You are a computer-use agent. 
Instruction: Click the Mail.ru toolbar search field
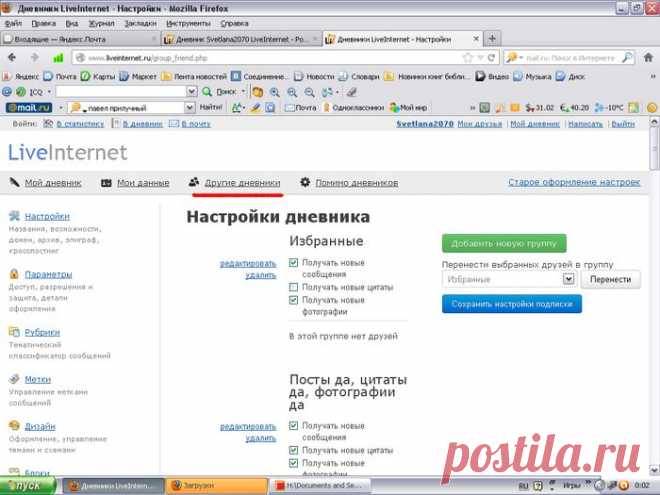point(132,108)
